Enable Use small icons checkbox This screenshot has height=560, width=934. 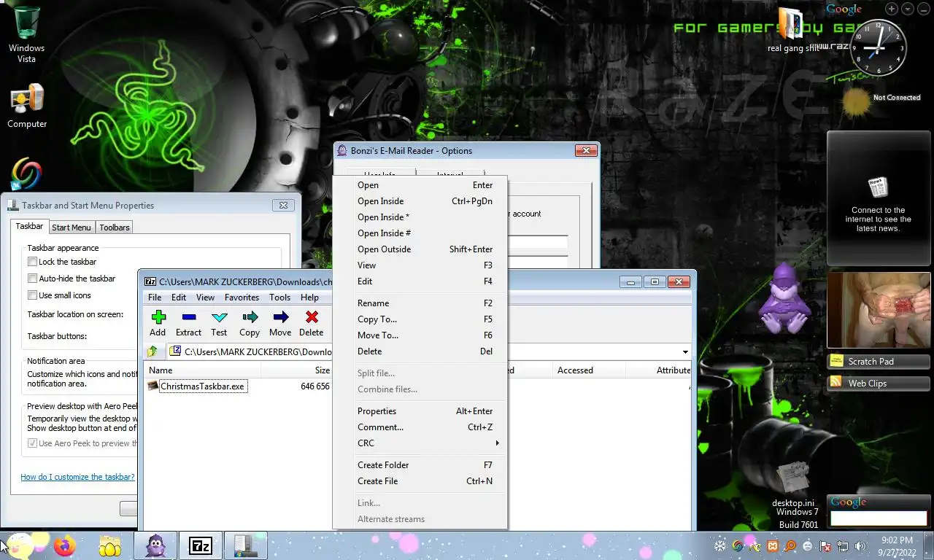coord(32,295)
